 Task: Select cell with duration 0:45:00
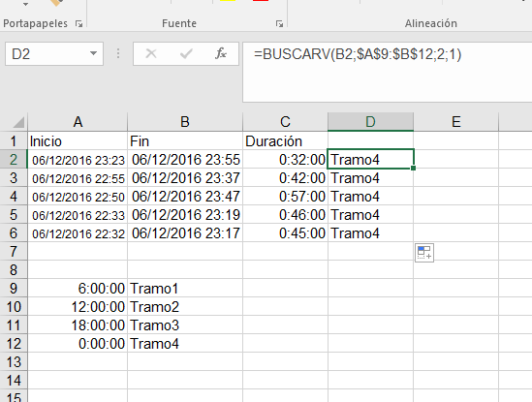[x=285, y=233]
